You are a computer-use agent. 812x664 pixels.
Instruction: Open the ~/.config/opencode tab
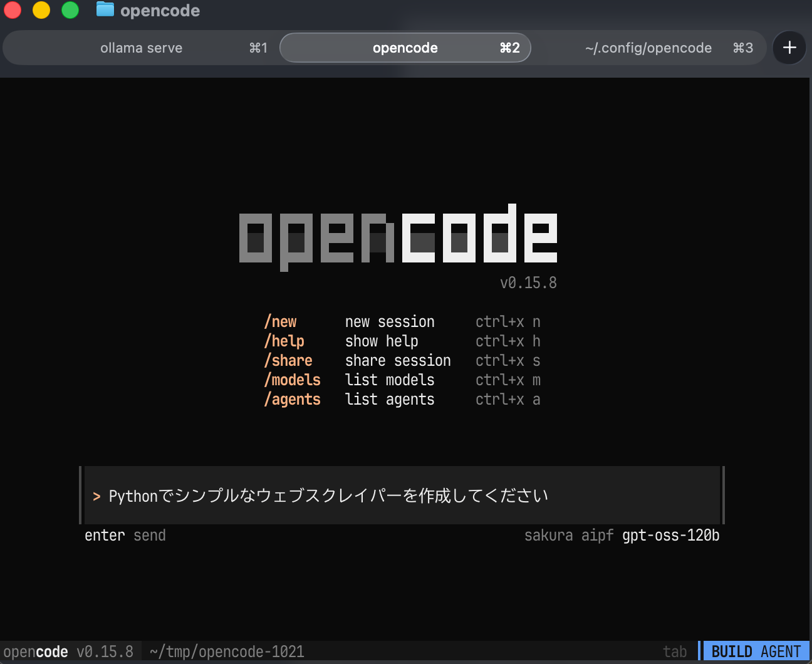click(x=648, y=48)
